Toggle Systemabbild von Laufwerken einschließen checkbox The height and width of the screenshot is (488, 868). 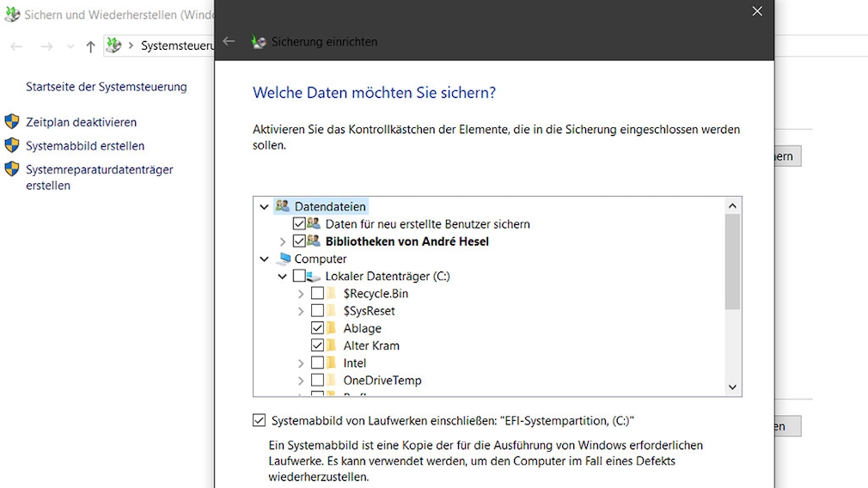pyautogui.click(x=260, y=421)
